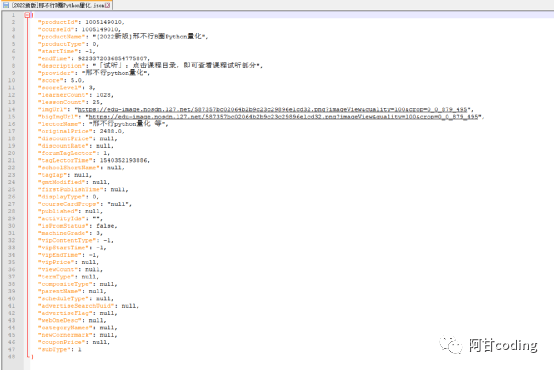This screenshot has height=370, width=554.
Task: Click the "isPromStatus" key text
Action: (x=63, y=226)
